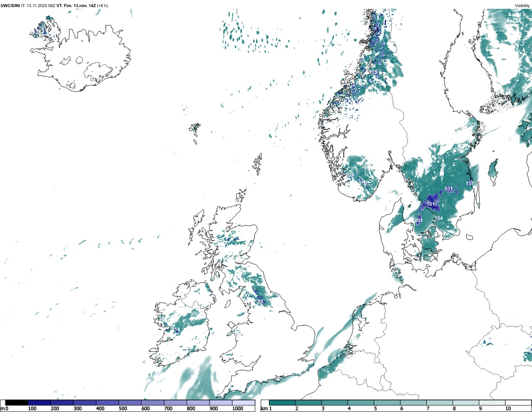Click the 'm' unit label on the legend
The image size is (532, 412).
[2, 409]
